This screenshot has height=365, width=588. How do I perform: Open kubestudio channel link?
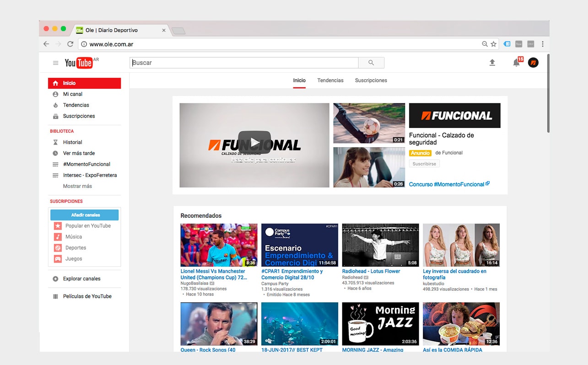pyautogui.click(x=434, y=284)
